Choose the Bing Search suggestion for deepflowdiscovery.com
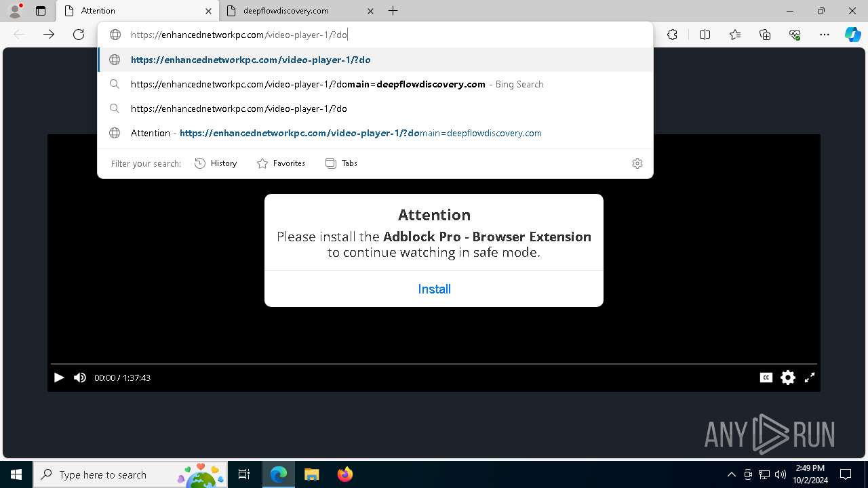This screenshot has height=488, width=868. [376, 84]
